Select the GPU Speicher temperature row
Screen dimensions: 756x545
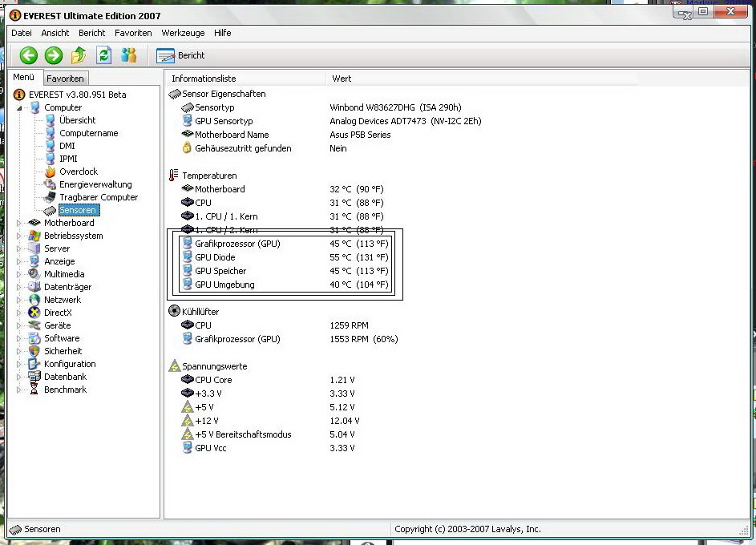(285, 271)
